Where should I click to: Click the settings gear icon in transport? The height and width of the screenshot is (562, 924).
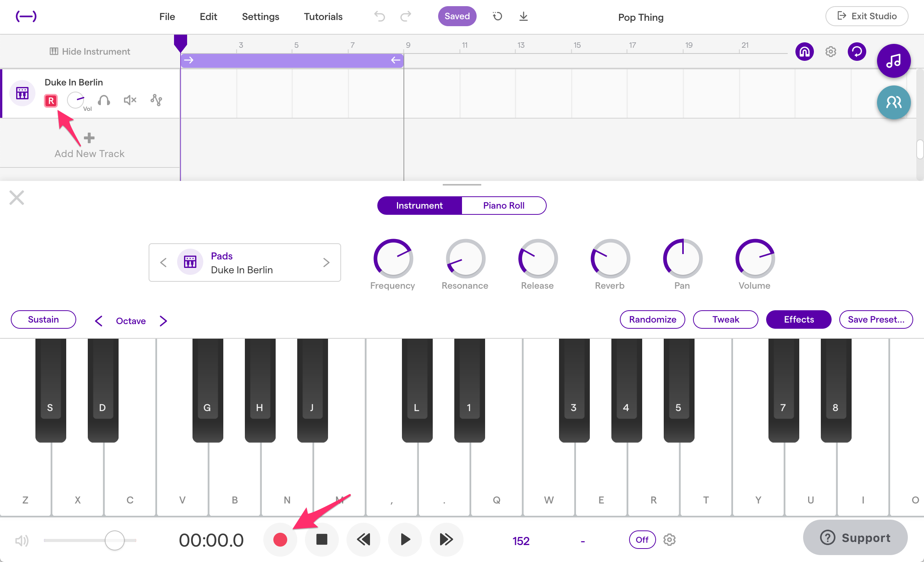(669, 539)
